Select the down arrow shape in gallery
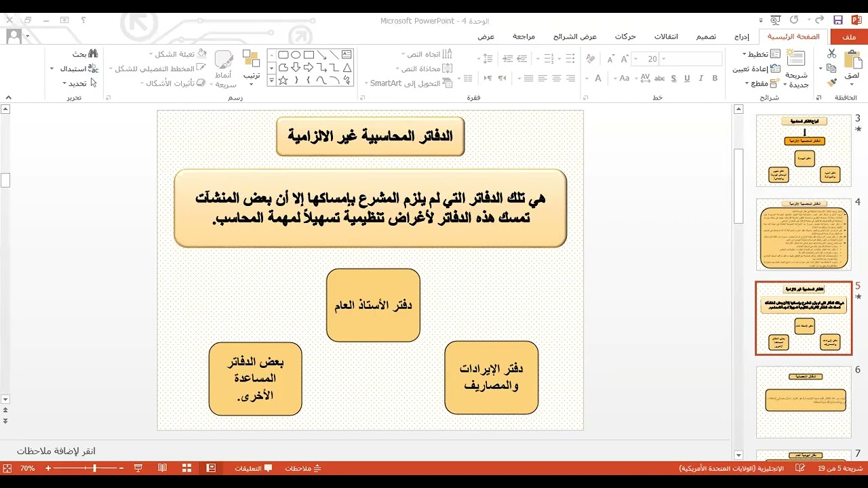 tap(296, 68)
